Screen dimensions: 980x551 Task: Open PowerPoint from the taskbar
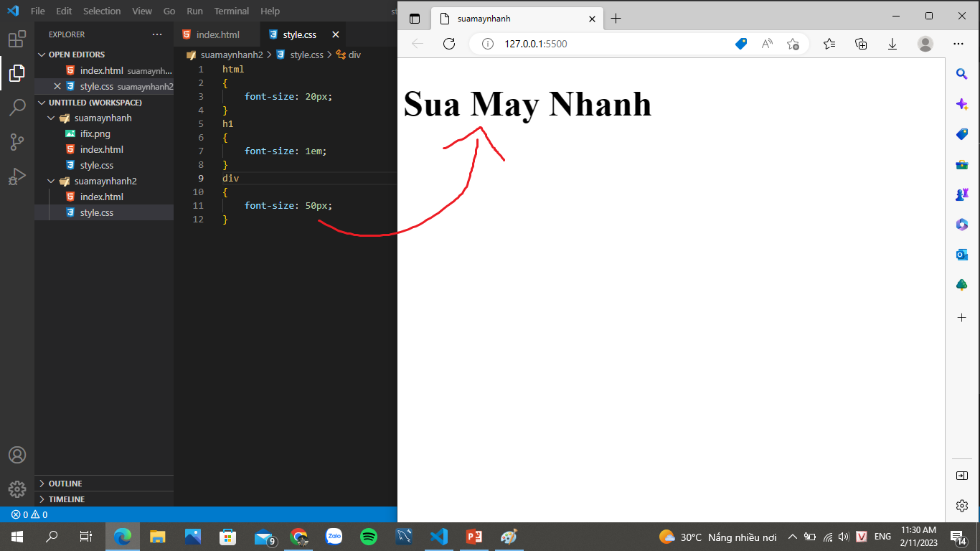(x=473, y=537)
